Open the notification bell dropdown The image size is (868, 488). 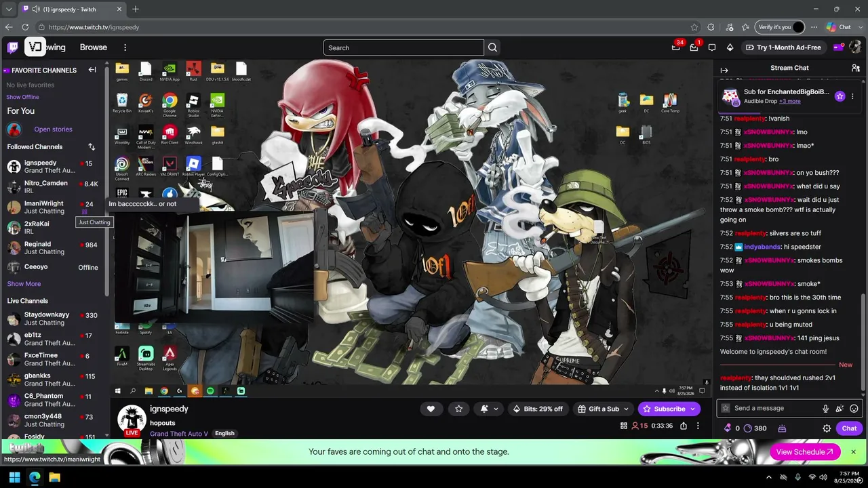coord(489,409)
